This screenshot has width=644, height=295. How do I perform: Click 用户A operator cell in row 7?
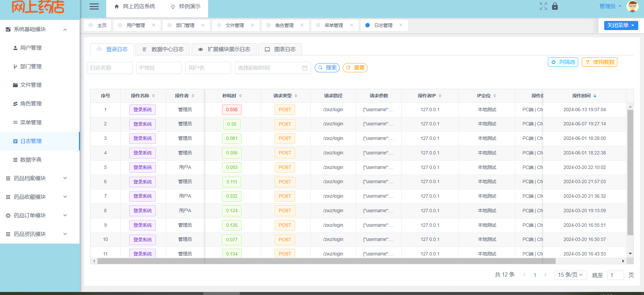(x=185, y=196)
